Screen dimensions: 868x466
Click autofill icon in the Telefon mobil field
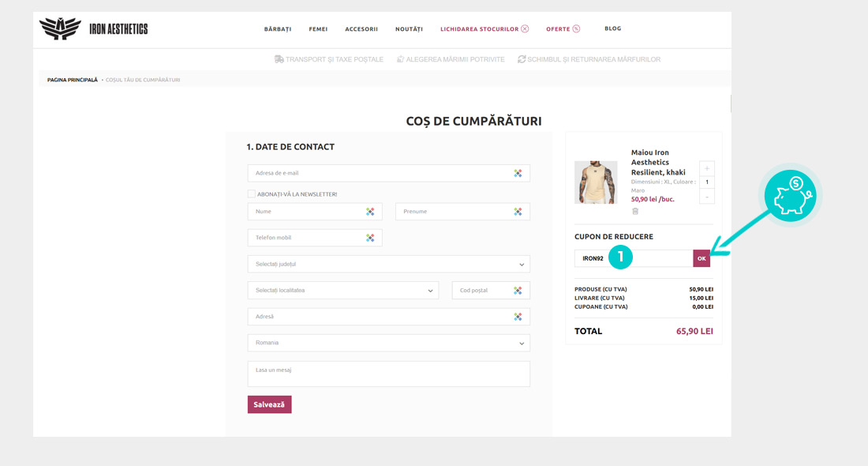[x=370, y=238]
